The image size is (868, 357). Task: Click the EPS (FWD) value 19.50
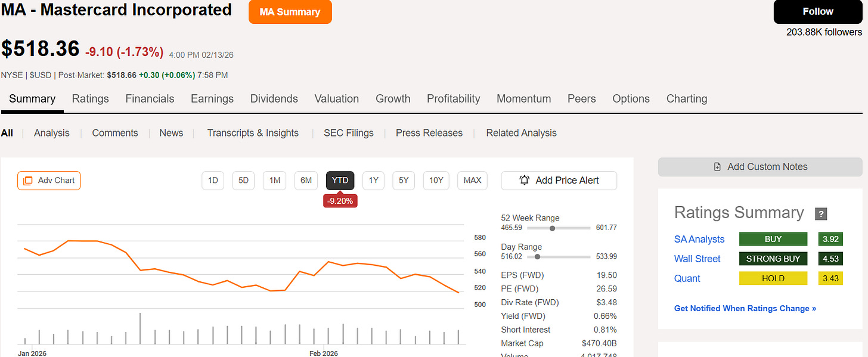tap(607, 275)
